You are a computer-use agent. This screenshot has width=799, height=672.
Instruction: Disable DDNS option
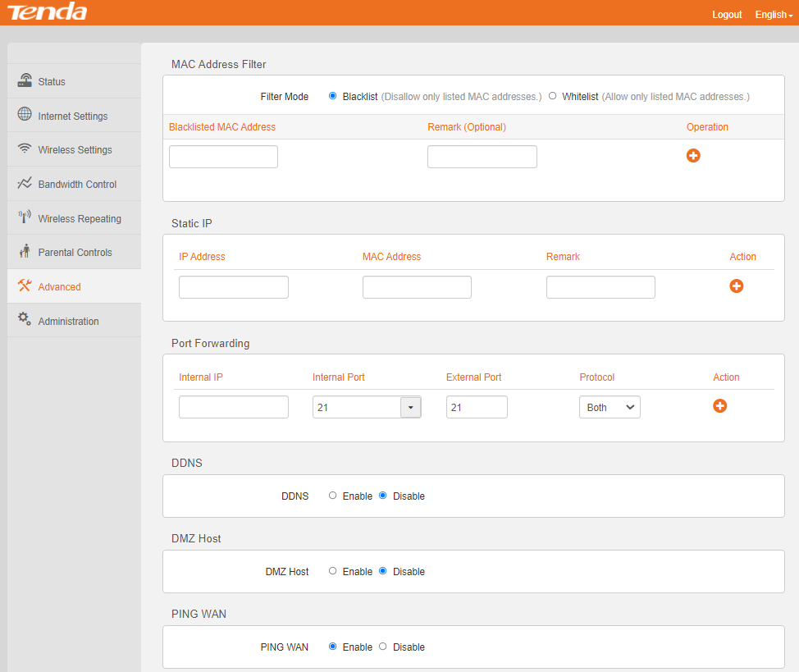383,496
